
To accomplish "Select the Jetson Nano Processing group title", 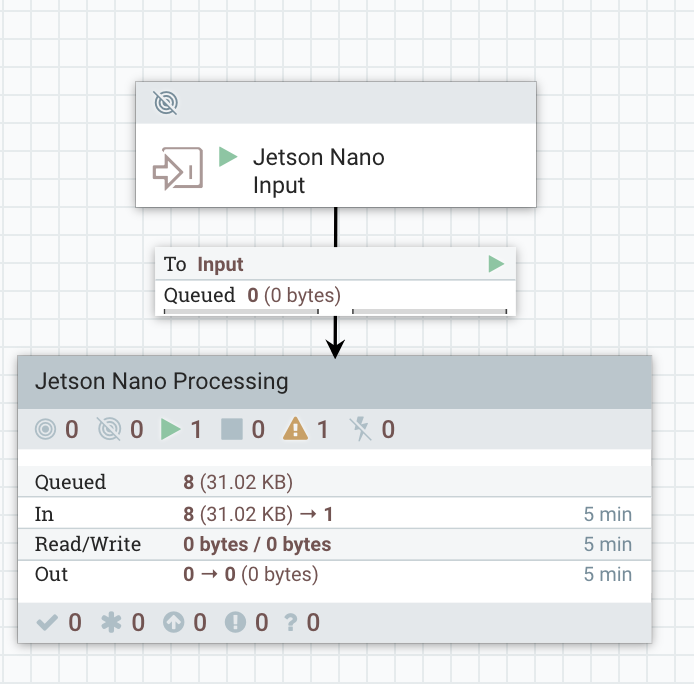I will pyautogui.click(x=162, y=381).
